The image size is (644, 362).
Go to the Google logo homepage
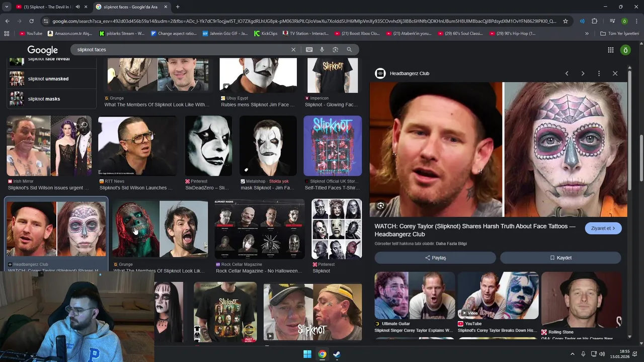click(x=42, y=50)
